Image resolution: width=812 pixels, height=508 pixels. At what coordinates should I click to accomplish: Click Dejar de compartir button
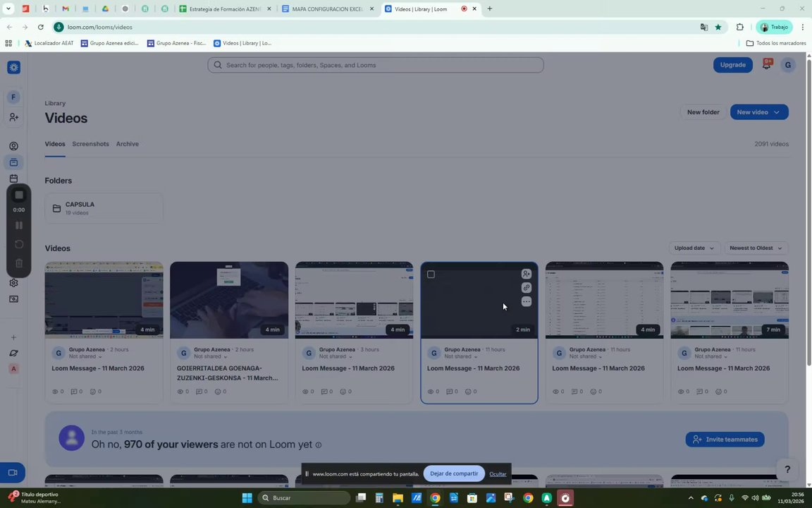(x=454, y=473)
